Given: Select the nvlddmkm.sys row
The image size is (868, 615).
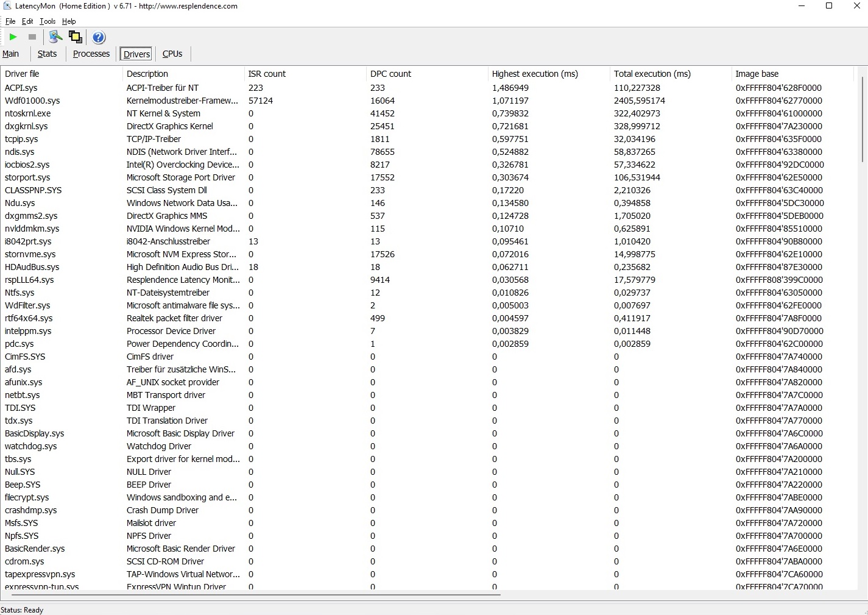Looking at the screenshot, I should [429, 229].
